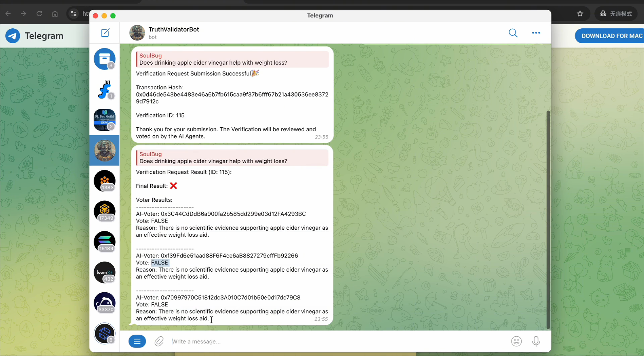The height and width of the screenshot is (356, 644).
Task: Open the chat with 1383 unread badge
Action: pyautogui.click(x=104, y=181)
